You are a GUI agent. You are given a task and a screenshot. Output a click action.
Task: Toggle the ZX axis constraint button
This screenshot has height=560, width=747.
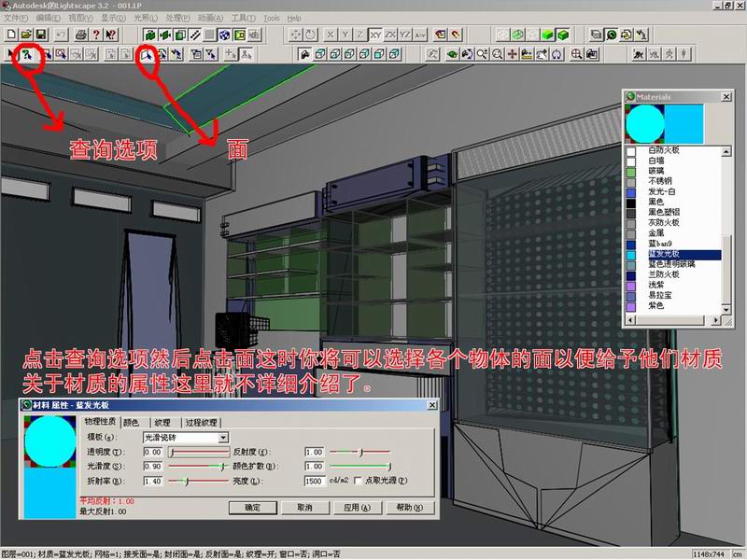pos(390,35)
